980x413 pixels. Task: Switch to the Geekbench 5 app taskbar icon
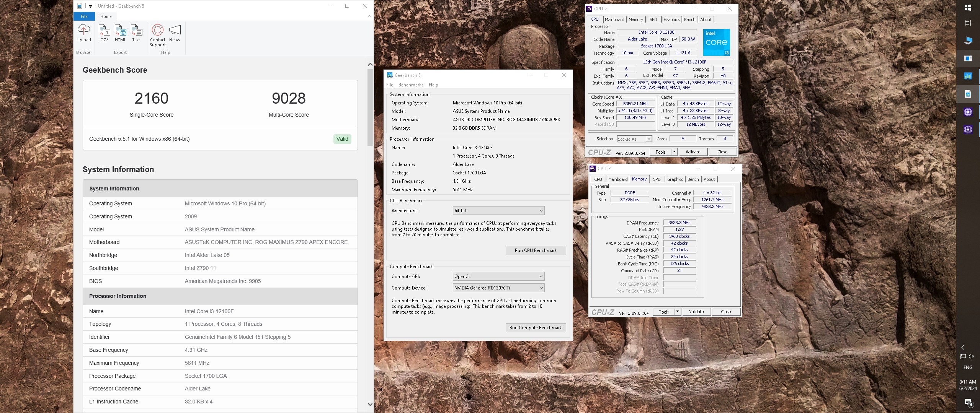pyautogui.click(x=968, y=76)
